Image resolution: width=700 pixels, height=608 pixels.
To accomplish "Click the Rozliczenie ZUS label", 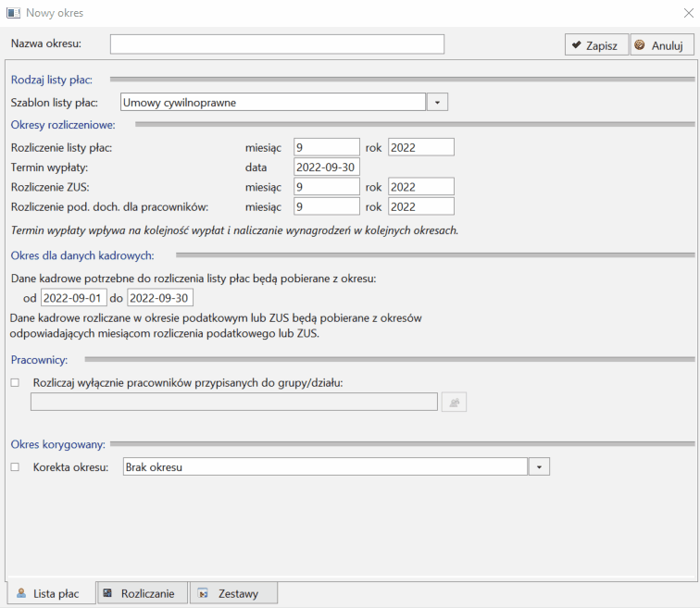I will 50,187.
